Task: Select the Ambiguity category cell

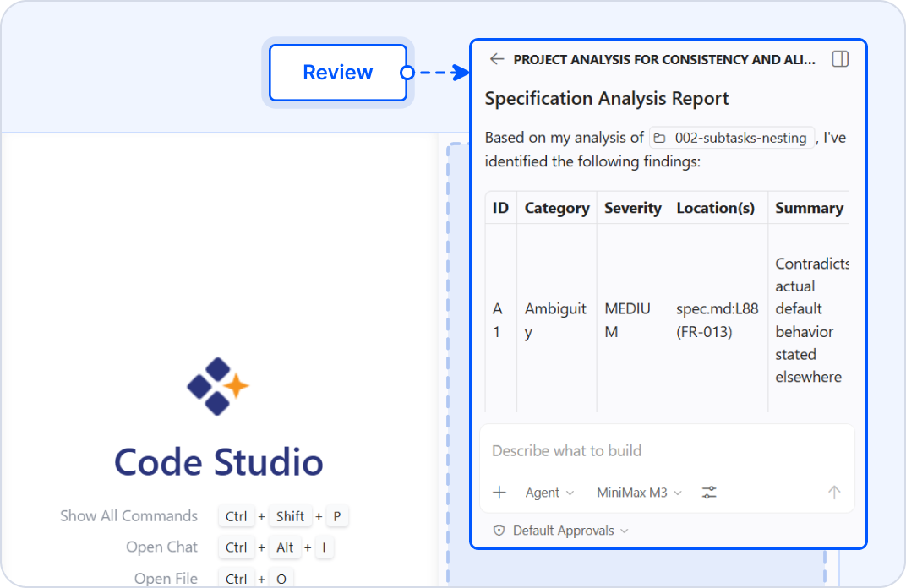Action: [557, 320]
